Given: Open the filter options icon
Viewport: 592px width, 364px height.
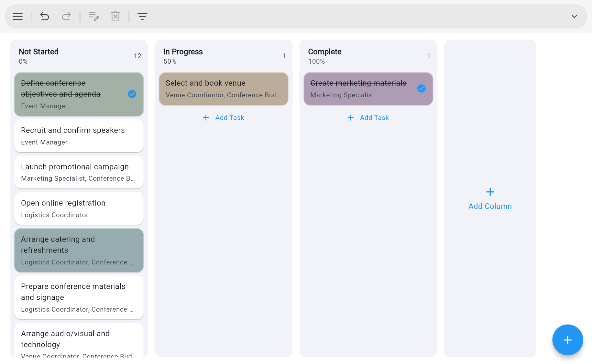Looking at the screenshot, I should coord(142,16).
